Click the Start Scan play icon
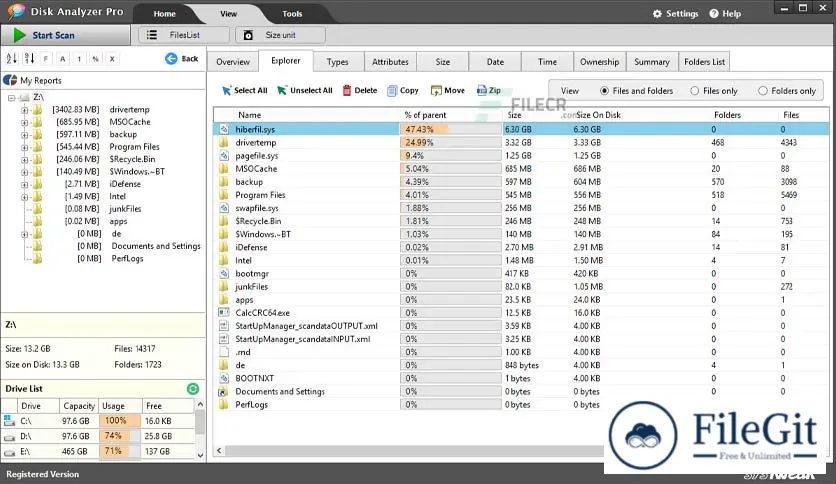 point(20,35)
